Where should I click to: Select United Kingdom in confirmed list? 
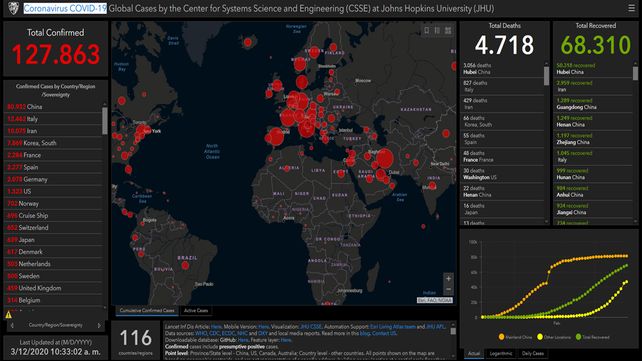point(53,288)
